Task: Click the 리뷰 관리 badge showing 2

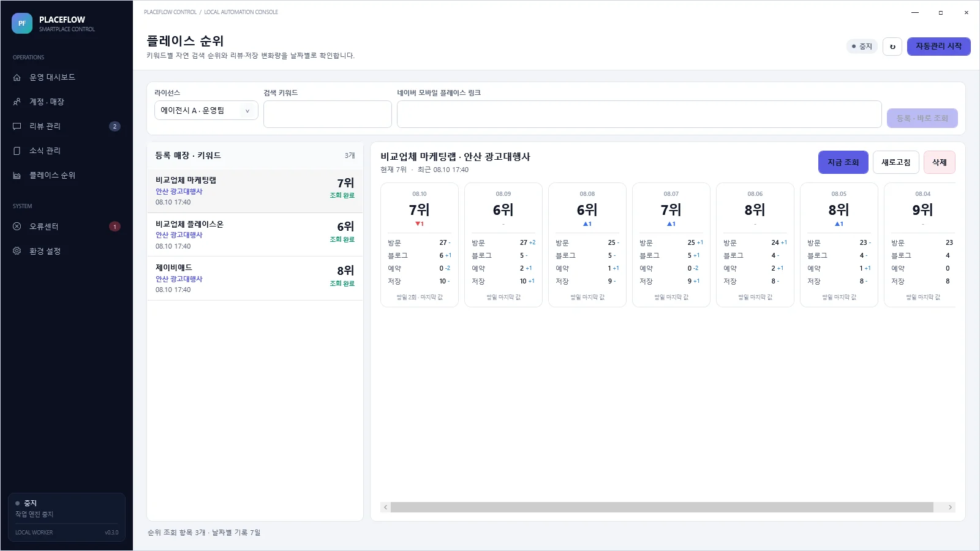Action: click(115, 127)
